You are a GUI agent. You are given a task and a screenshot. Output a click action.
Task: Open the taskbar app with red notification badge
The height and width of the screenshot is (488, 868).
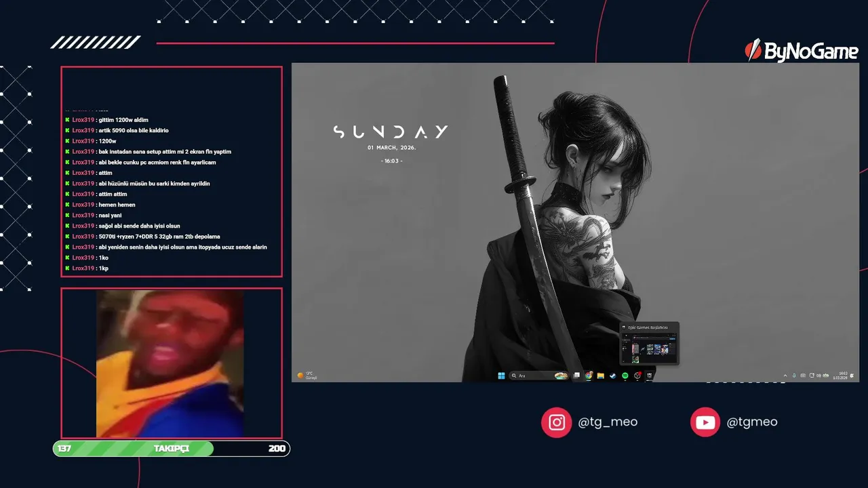tap(637, 375)
